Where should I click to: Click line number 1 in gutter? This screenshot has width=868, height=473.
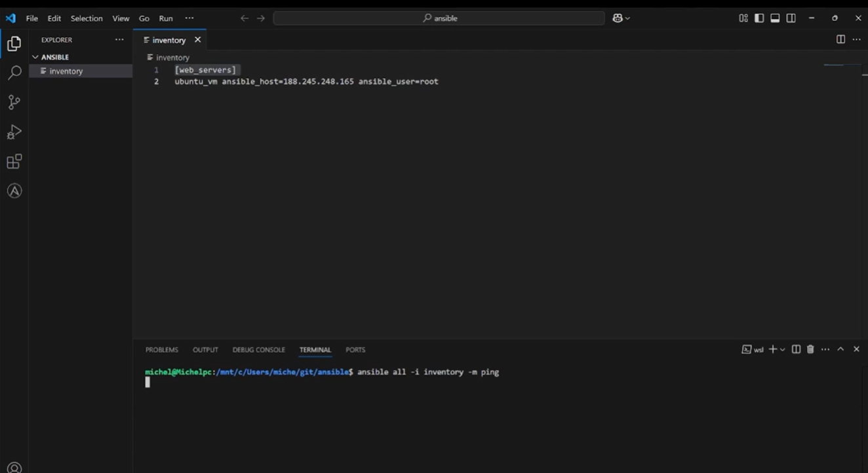coord(156,70)
